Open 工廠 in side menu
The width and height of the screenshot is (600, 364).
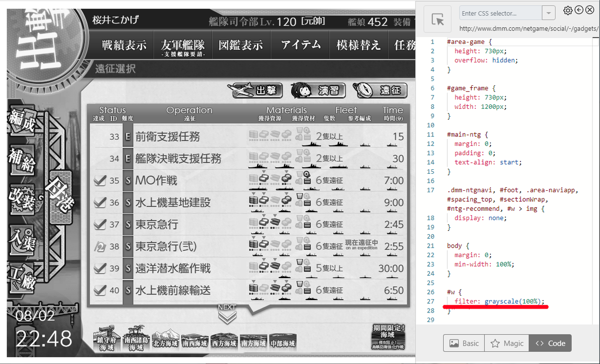tap(22, 278)
